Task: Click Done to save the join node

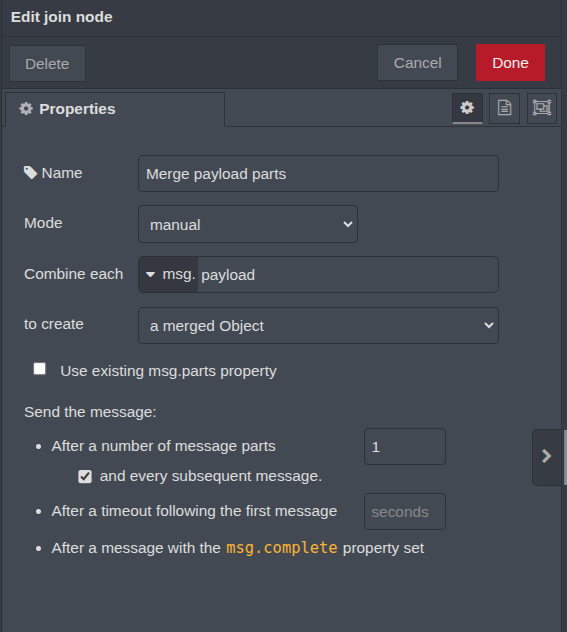Action: click(510, 63)
